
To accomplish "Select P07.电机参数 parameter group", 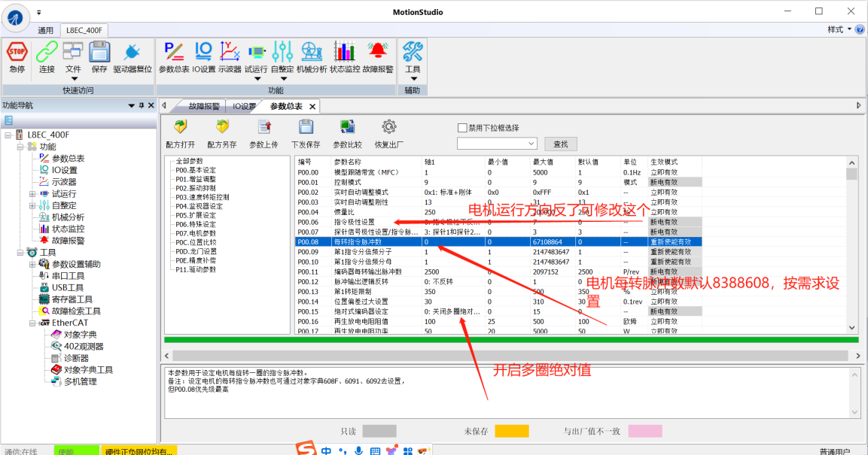I will pyautogui.click(x=196, y=233).
